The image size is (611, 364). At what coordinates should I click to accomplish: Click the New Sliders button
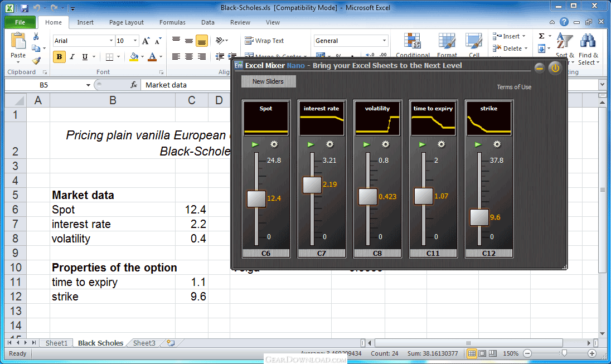pyautogui.click(x=268, y=81)
